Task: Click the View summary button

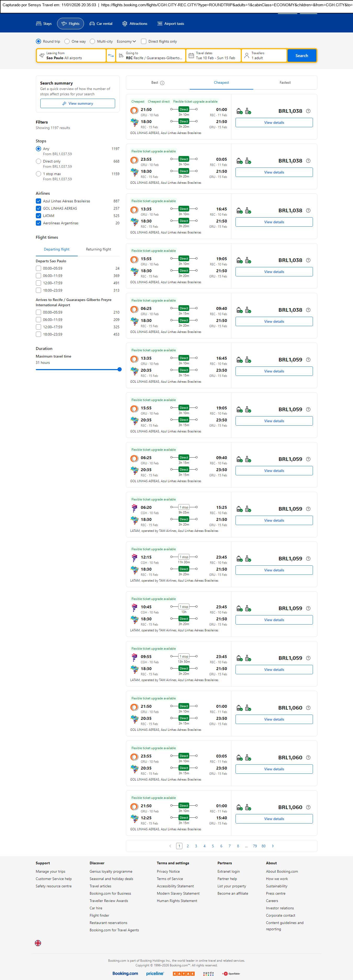Action: click(x=78, y=103)
